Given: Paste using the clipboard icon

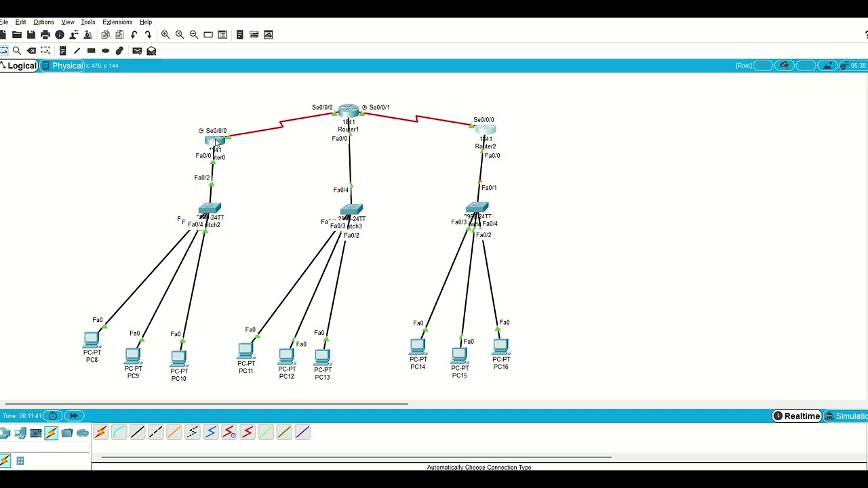Looking at the screenshot, I should click(119, 35).
